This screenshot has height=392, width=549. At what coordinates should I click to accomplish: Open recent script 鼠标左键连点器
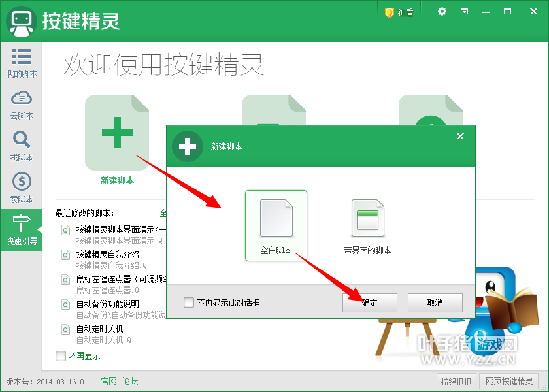121,279
